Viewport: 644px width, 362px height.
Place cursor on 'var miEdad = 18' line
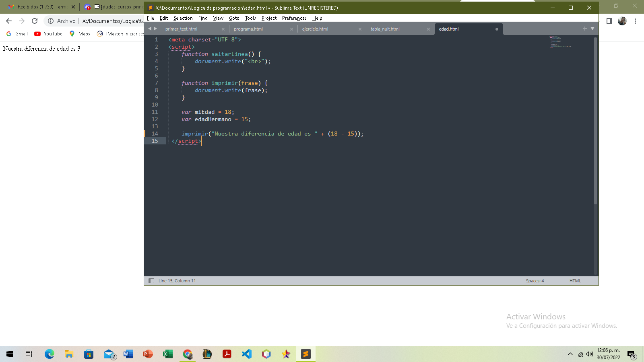(208, 112)
